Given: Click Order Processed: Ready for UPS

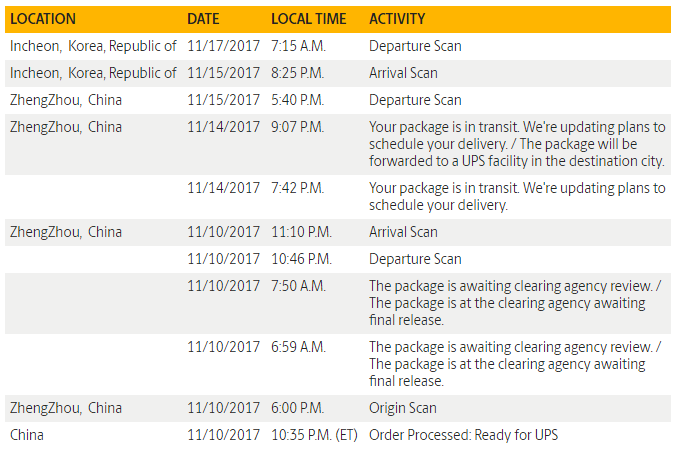Looking at the screenshot, I should (463, 435).
